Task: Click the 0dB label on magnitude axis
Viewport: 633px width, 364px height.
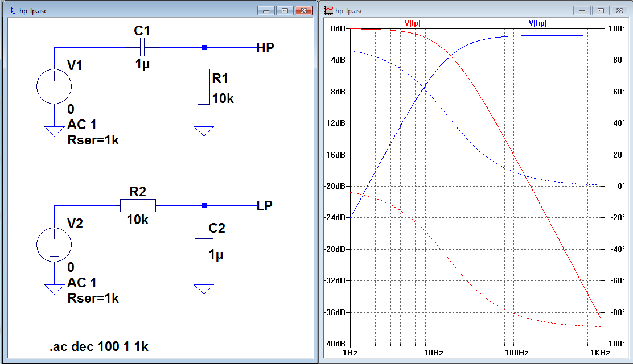Action: pyautogui.click(x=338, y=28)
